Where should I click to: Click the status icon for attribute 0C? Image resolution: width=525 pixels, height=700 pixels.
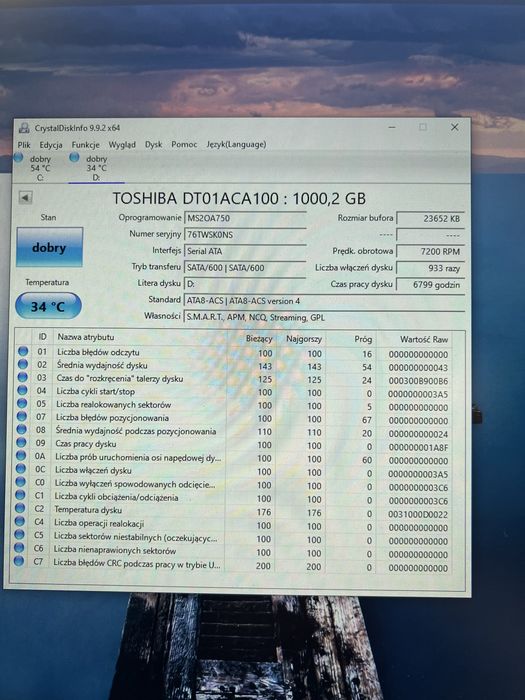tap(21, 469)
